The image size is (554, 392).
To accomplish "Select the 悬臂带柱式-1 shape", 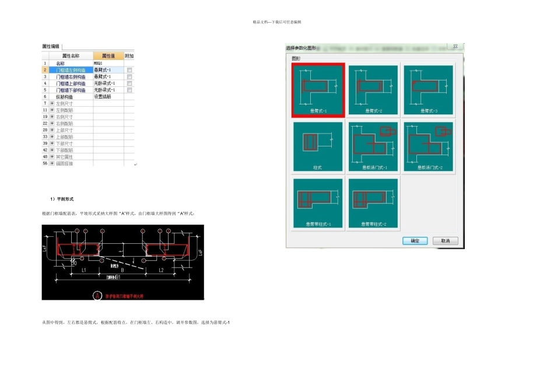I will click(x=318, y=203).
